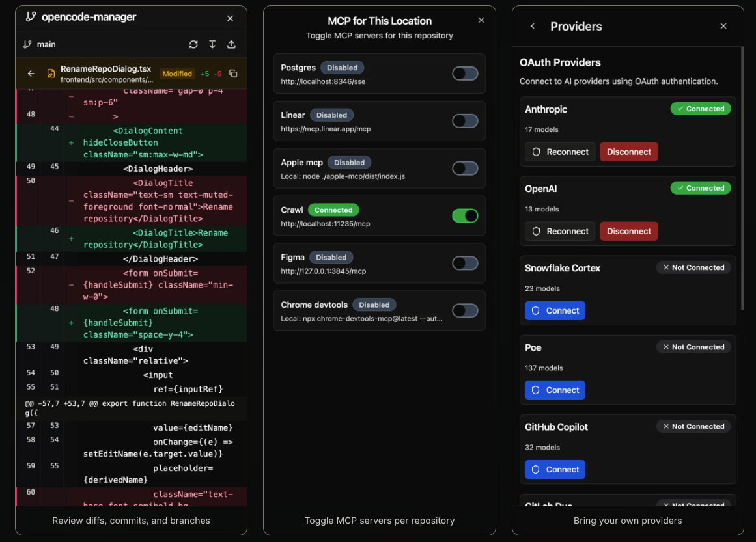Go back using the Providers back chevron
Image resolution: width=756 pixels, height=542 pixels.
[533, 26]
